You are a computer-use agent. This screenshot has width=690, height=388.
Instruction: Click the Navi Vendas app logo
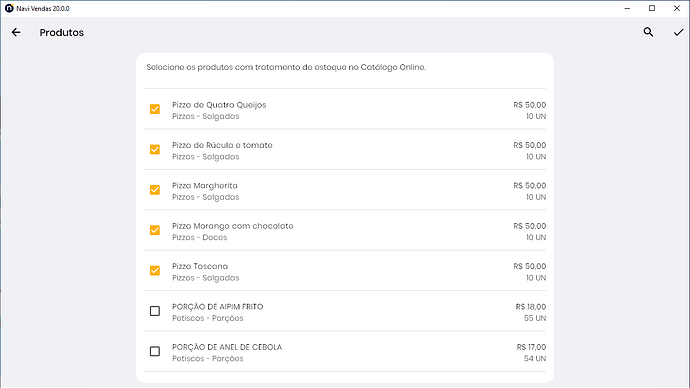9,8
